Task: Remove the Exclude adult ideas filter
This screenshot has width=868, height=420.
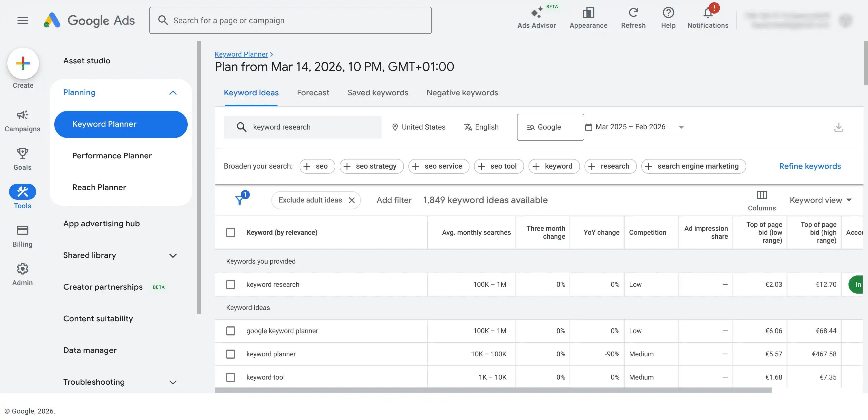Action: (x=352, y=200)
